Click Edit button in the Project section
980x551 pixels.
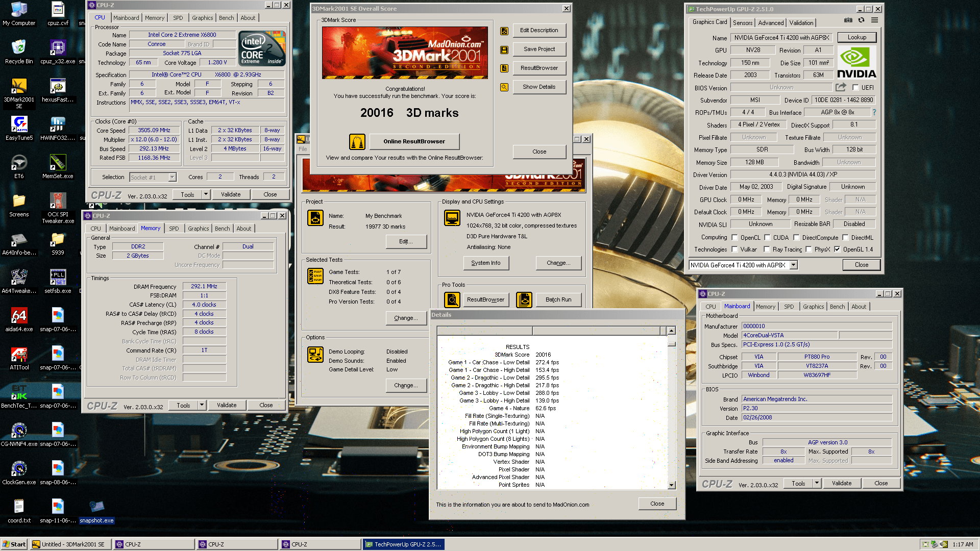click(x=406, y=241)
